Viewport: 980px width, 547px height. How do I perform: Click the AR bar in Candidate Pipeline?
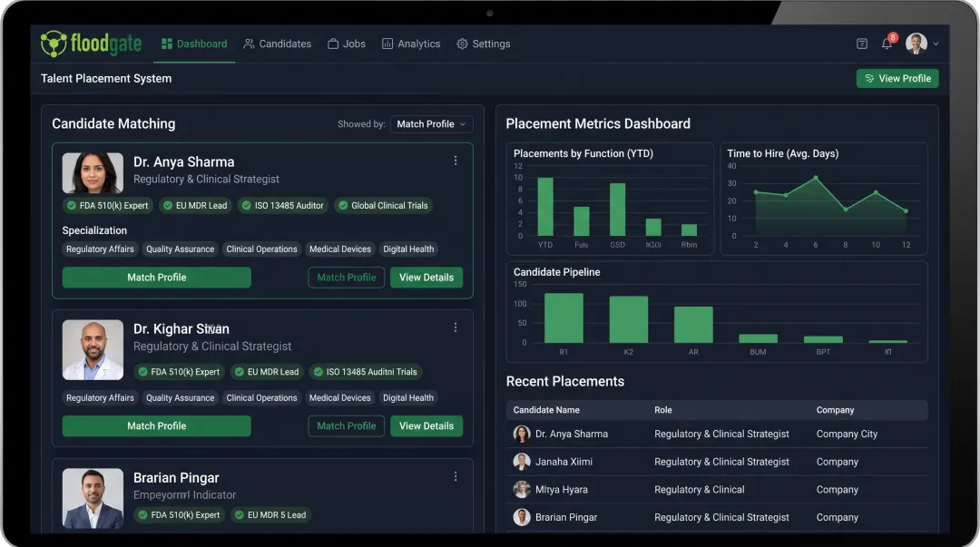(693, 325)
